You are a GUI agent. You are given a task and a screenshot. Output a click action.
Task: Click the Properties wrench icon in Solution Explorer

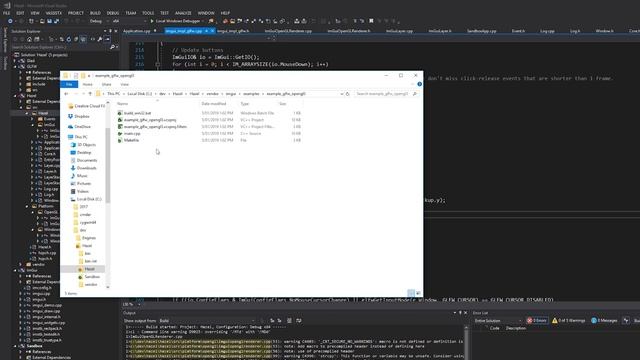tap(100, 39)
